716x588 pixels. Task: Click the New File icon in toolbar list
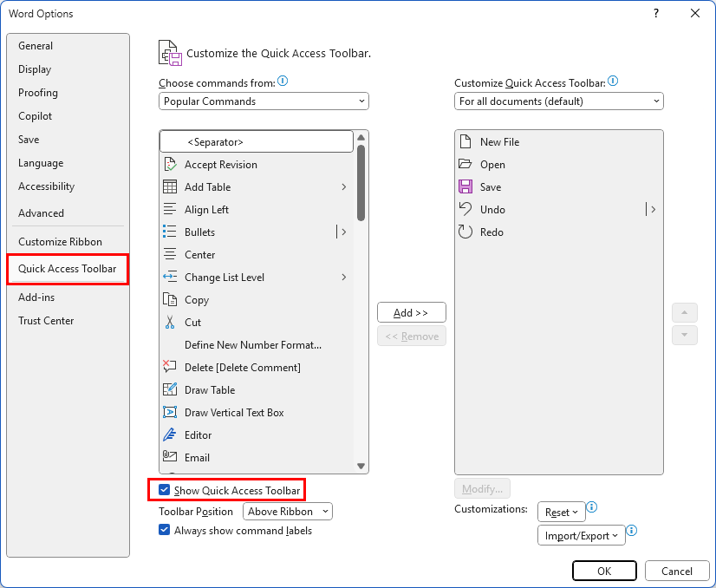pos(465,141)
